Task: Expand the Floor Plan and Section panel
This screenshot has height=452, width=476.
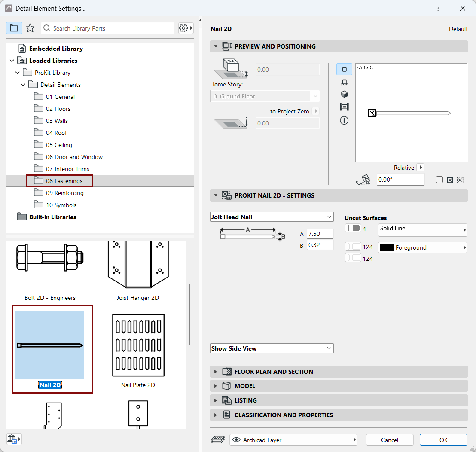Action: (339, 372)
